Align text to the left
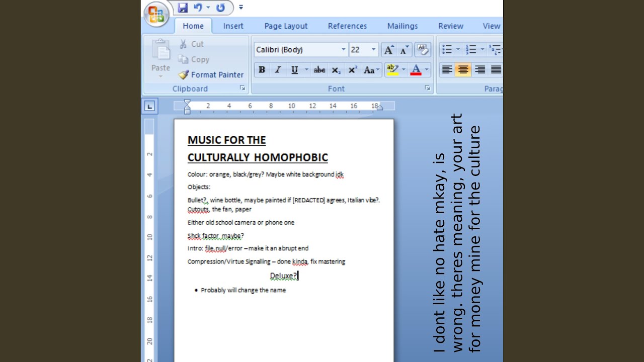 (447, 70)
